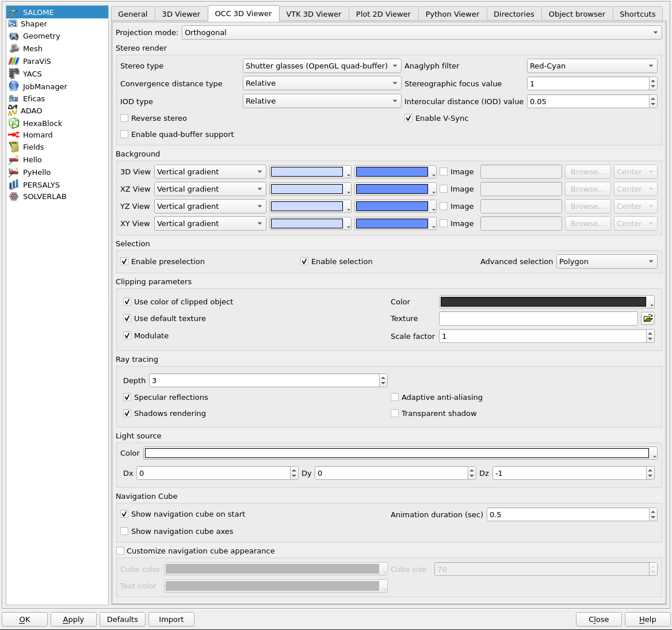Select the Homard module icon
The height and width of the screenshot is (630, 672).
[14, 135]
